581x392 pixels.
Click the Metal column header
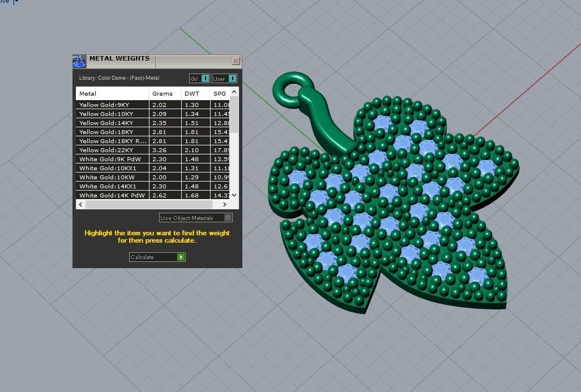click(x=112, y=94)
